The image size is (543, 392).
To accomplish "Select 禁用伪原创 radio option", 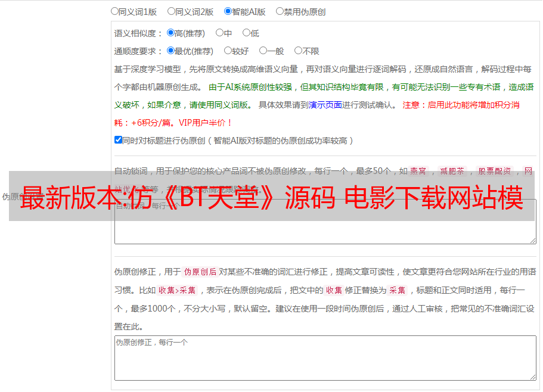I will pos(280,11).
